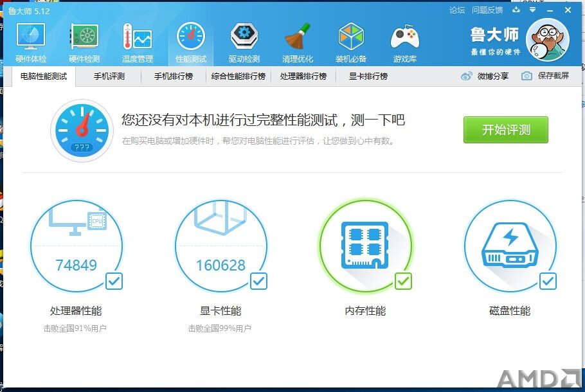Open the 硬件体检 hardware checkup module
Image resolution: width=585 pixels, height=392 pixels.
click(x=31, y=43)
